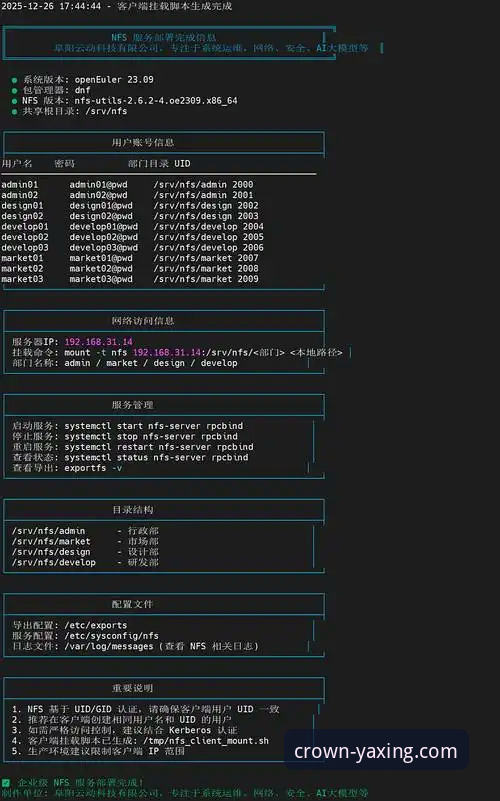Click the 服务管理 section heading
Image resolution: width=500 pixels, height=801 pixels.
pyautogui.click(x=133, y=405)
